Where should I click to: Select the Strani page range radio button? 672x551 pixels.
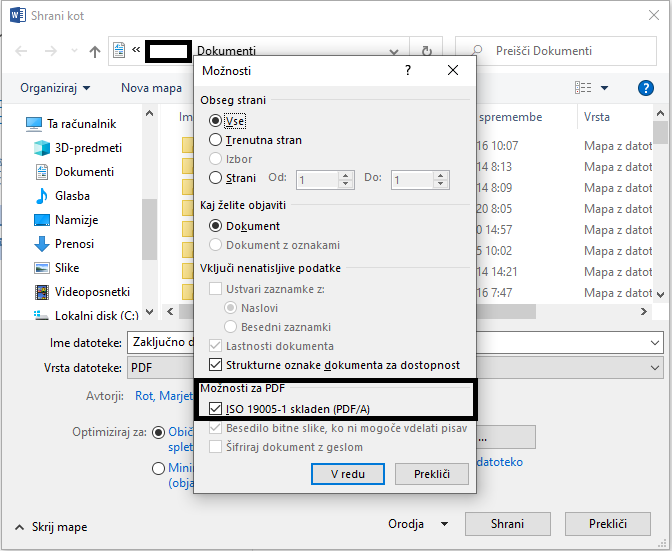click(x=216, y=178)
